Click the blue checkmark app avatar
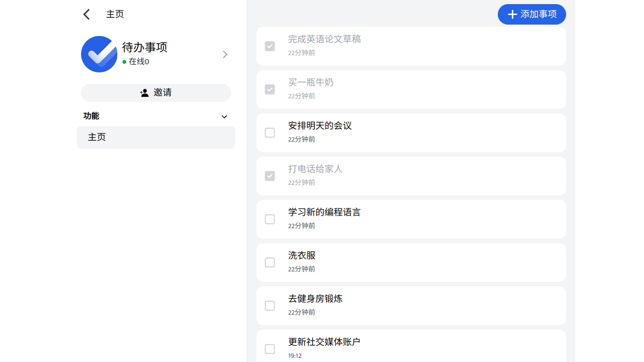The height and width of the screenshot is (362, 644). pyautogui.click(x=99, y=54)
